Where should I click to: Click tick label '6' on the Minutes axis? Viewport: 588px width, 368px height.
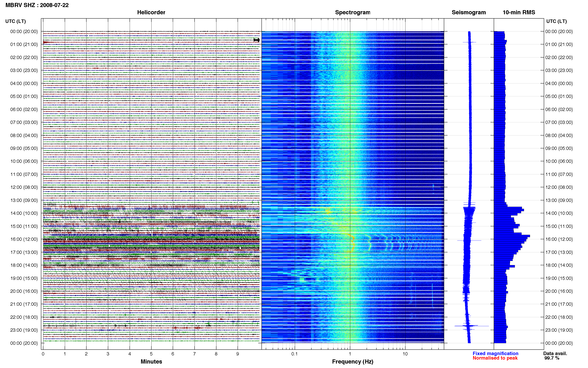(x=173, y=354)
